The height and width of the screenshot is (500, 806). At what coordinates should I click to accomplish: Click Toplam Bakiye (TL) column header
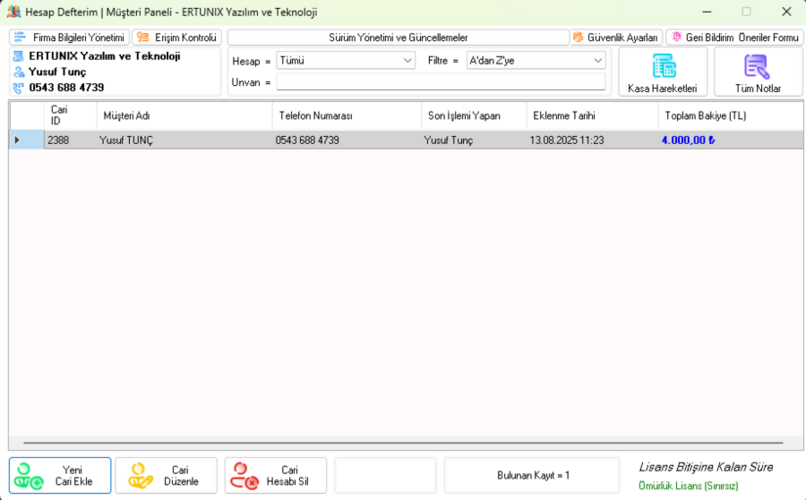coord(730,116)
